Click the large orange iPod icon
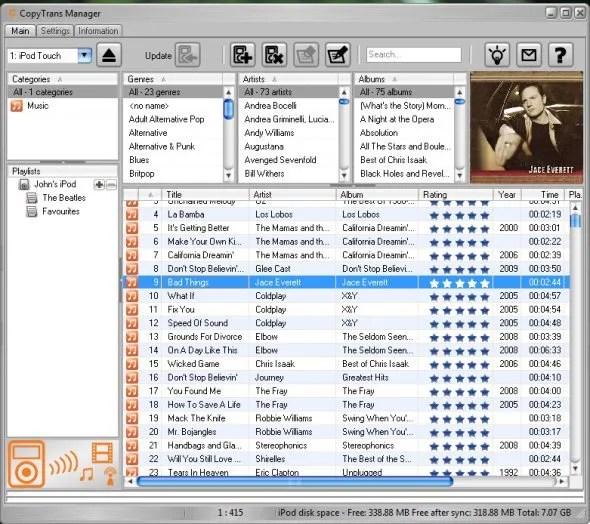This screenshot has width=590, height=524. tap(26, 464)
